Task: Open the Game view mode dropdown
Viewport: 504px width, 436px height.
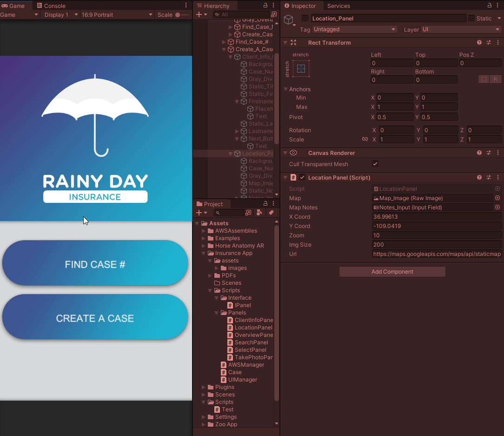Action: point(19,15)
